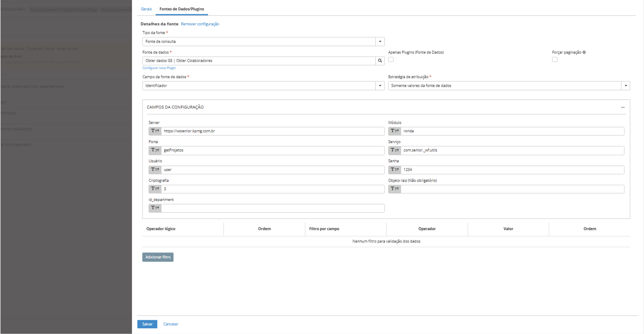Select the Fontes de Dados/Plugins tab

click(182, 9)
